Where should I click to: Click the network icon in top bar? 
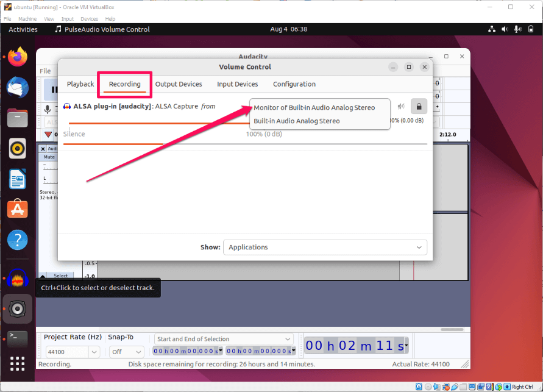[x=492, y=29]
